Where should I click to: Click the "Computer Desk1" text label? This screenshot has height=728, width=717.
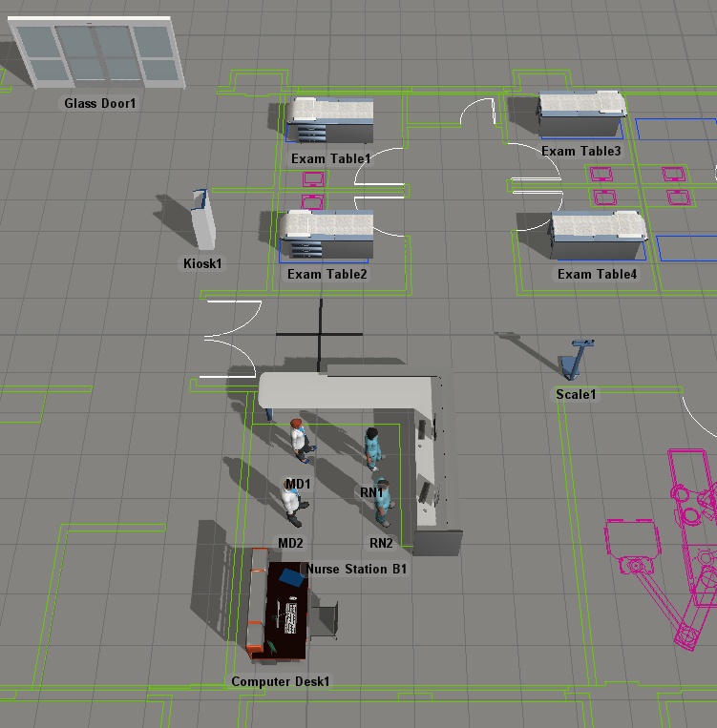coord(280,682)
